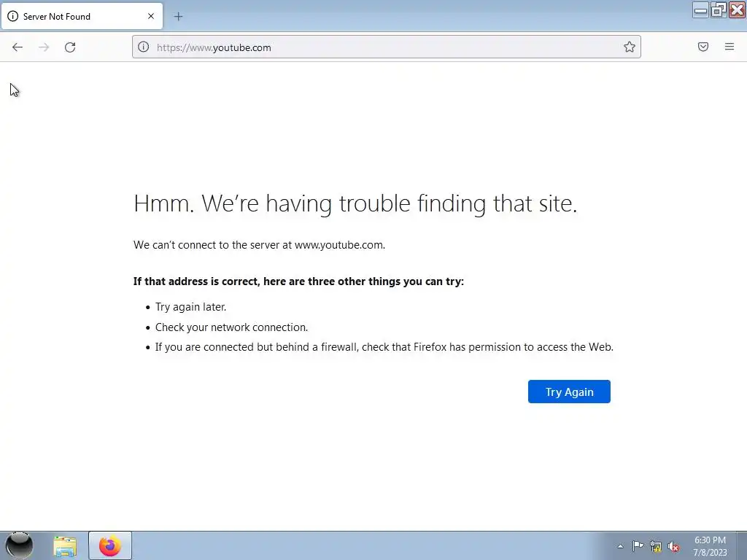Click the bold "If that address is correct" line

click(298, 281)
